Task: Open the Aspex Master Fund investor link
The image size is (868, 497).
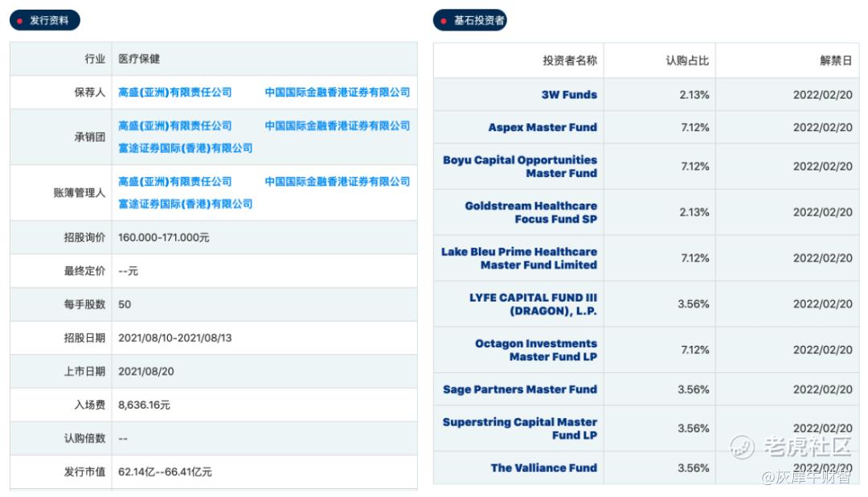Action: [542, 127]
